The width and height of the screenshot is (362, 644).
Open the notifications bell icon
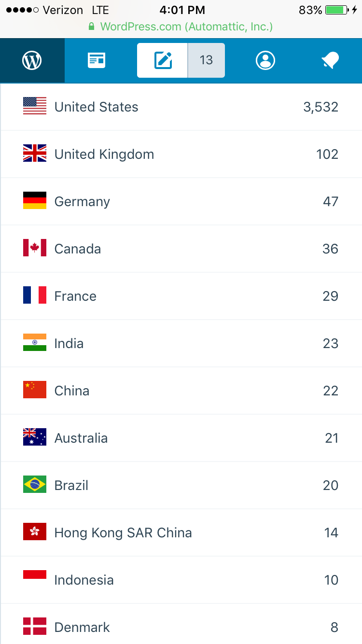[x=330, y=60]
